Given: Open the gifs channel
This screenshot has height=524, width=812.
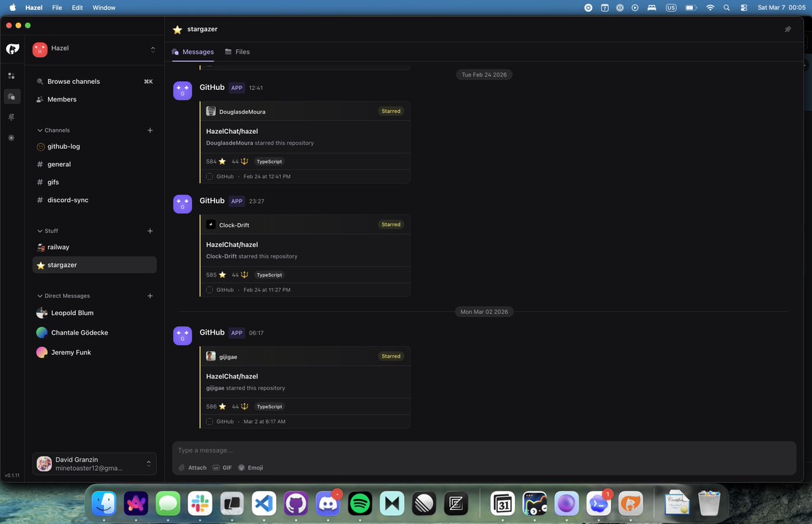Looking at the screenshot, I should (x=95, y=183).
